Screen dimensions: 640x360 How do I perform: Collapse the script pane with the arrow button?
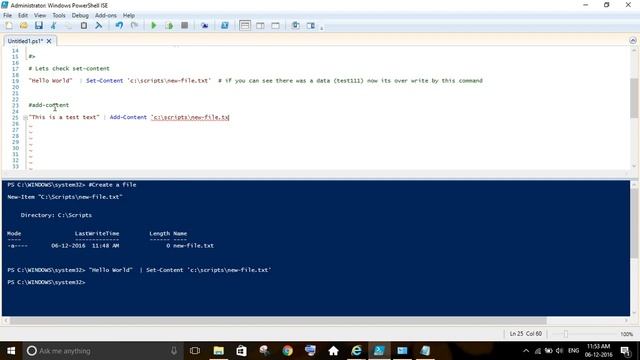633,40
